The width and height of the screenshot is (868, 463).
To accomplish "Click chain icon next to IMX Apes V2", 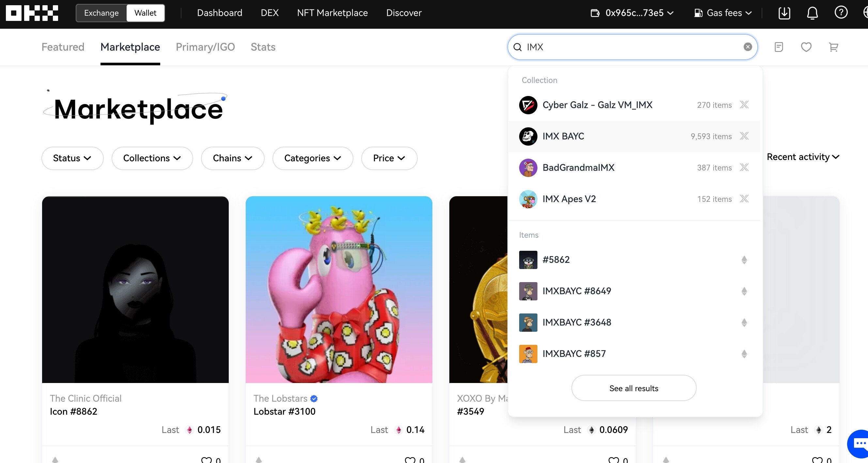I will coord(744,199).
